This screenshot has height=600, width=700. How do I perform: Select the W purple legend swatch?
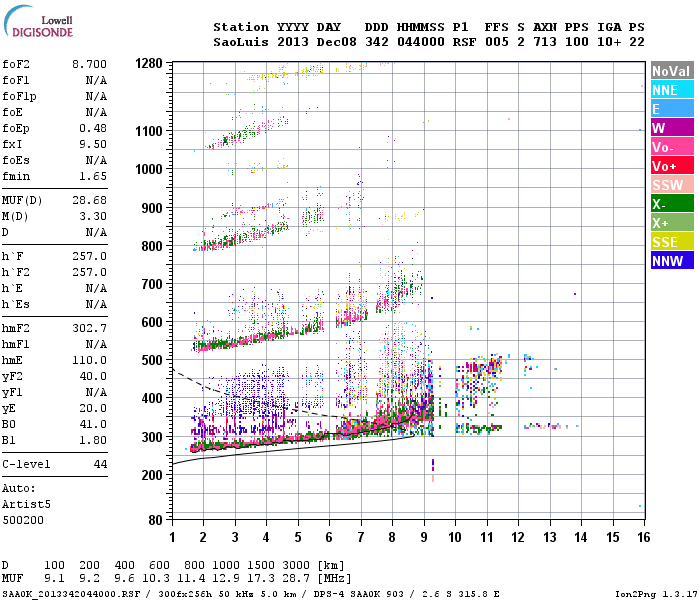672,128
